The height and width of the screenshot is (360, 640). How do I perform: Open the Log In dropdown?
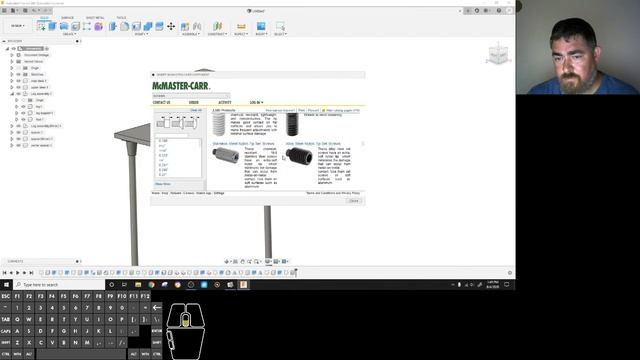coord(257,102)
